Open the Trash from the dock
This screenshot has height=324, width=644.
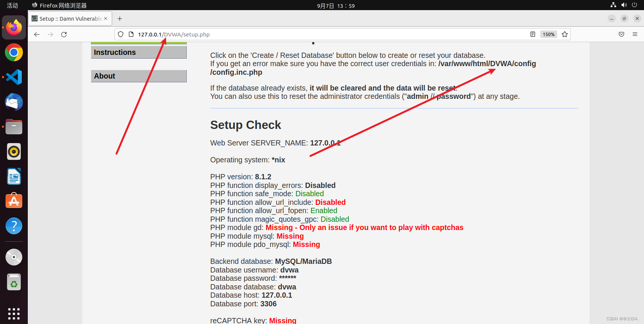14,282
